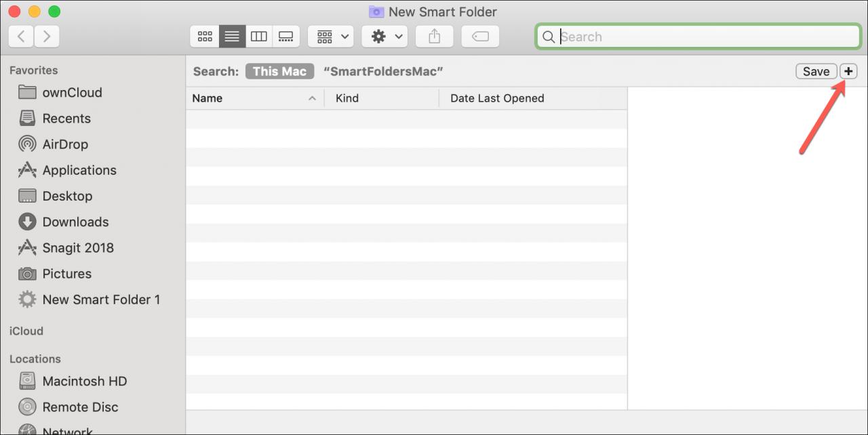Click the Save button

coord(816,71)
